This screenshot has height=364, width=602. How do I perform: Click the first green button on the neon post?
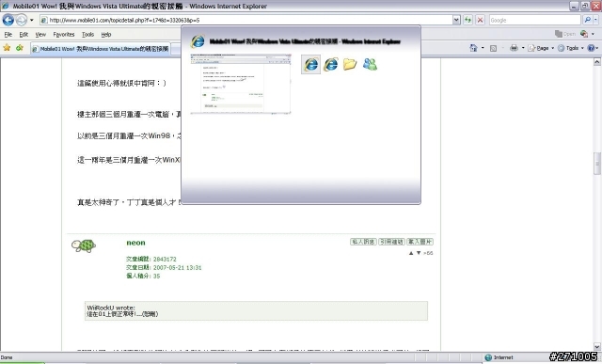(x=363, y=242)
